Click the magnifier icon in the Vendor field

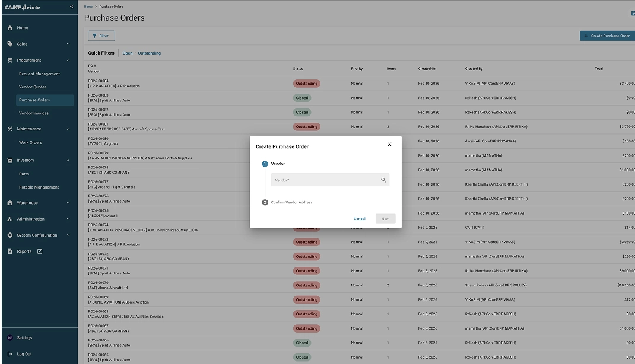[383, 180]
